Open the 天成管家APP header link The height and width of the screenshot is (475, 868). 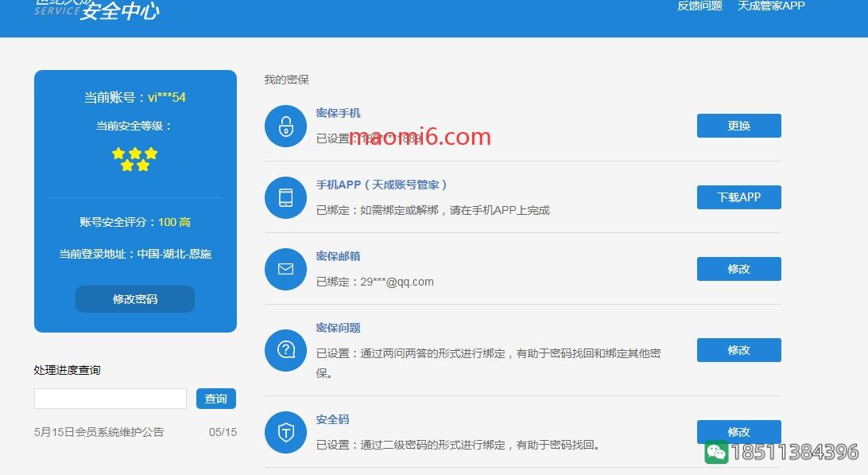770,6
